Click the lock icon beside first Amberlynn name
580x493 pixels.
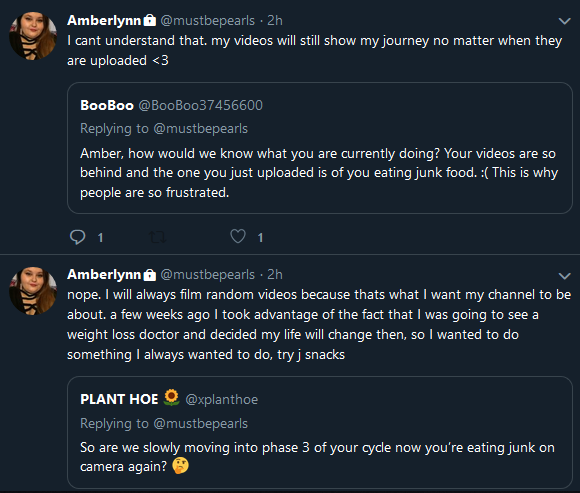149,20
